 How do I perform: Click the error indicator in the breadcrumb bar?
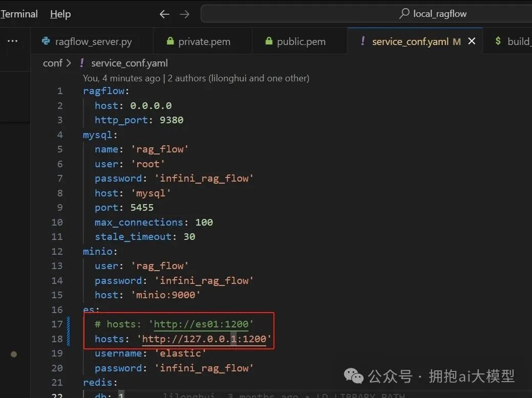point(81,63)
